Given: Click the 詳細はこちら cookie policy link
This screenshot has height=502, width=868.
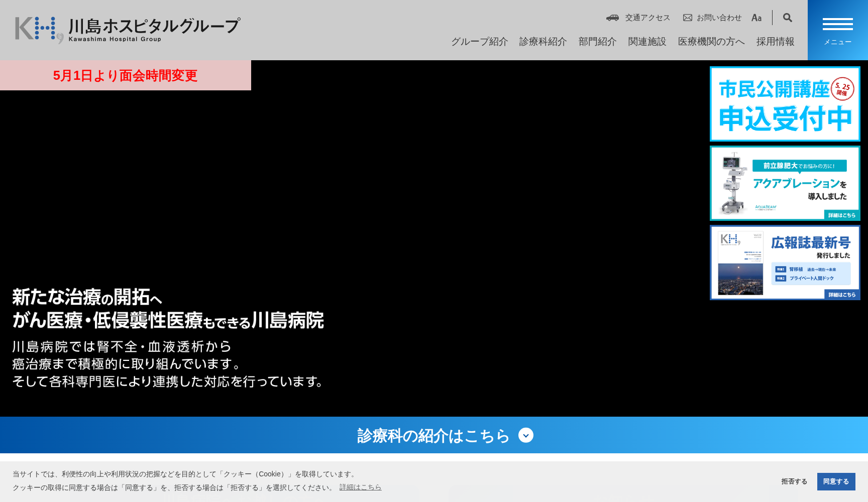Looking at the screenshot, I should click(360, 487).
